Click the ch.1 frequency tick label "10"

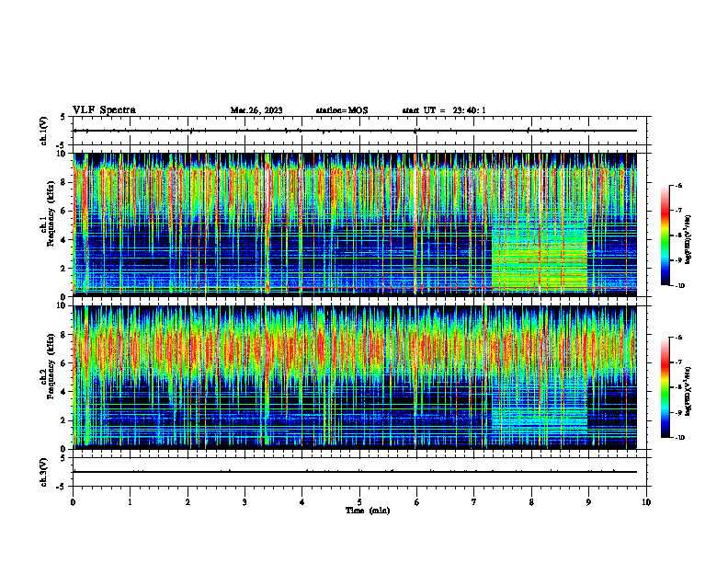coord(62,154)
